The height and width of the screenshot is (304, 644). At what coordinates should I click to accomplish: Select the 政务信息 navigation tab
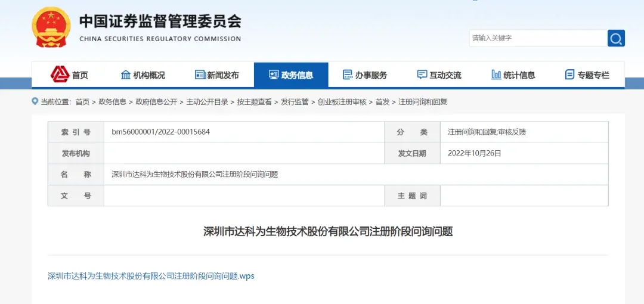pos(291,75)
